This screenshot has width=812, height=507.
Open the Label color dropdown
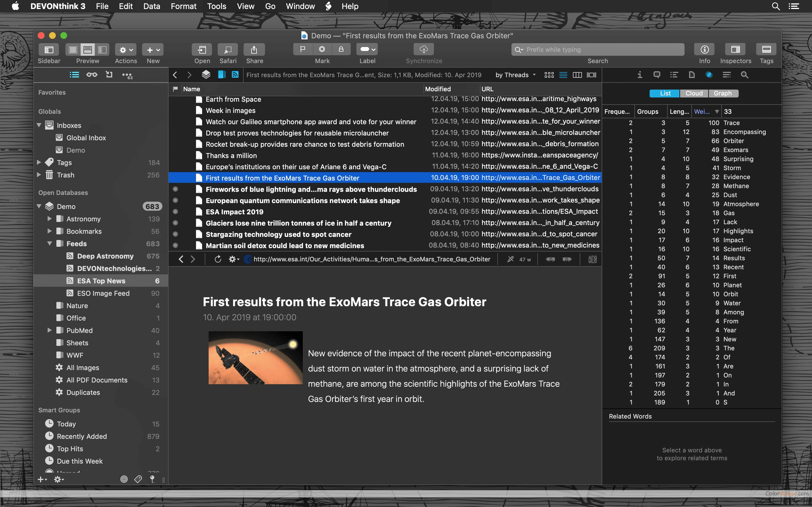[x=367, y=49]
